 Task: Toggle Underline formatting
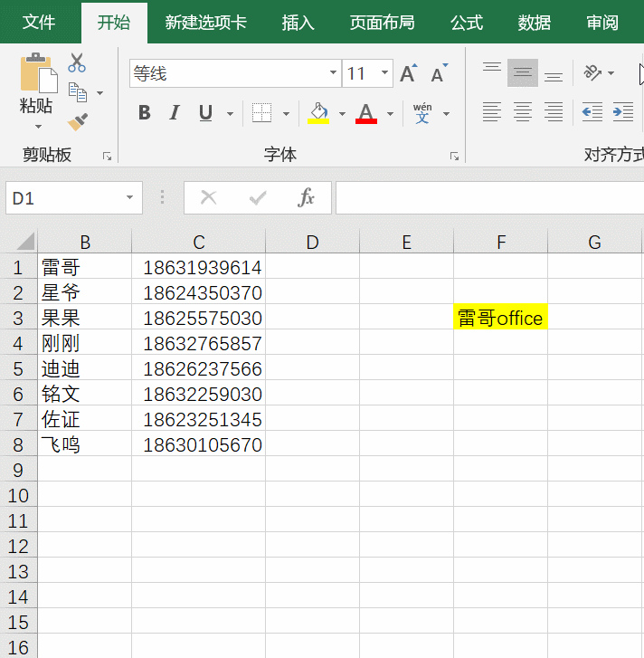click(205, 113)
